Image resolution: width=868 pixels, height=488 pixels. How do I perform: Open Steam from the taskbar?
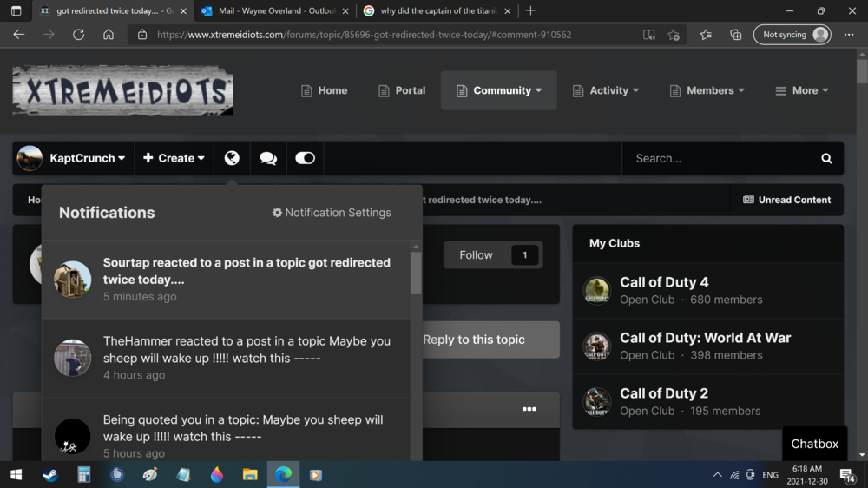coord(50,475)
